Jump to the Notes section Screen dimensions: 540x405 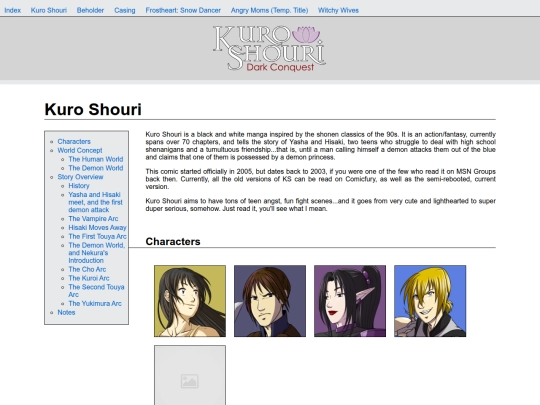coord(66,313)
